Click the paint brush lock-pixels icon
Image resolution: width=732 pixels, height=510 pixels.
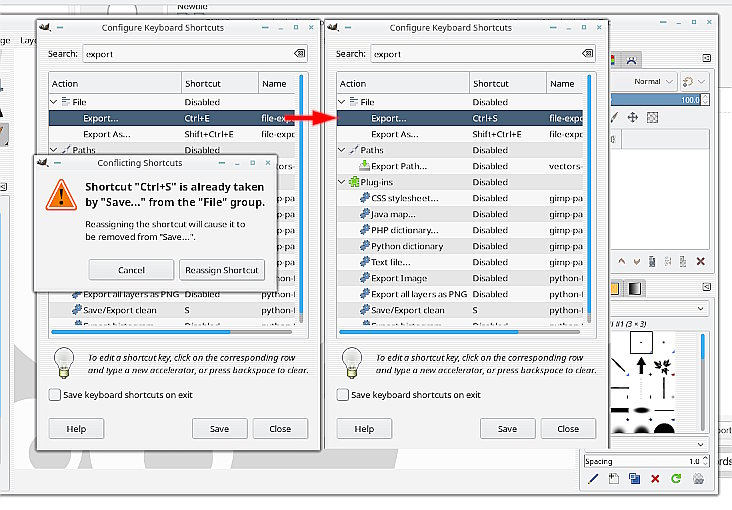614,117
